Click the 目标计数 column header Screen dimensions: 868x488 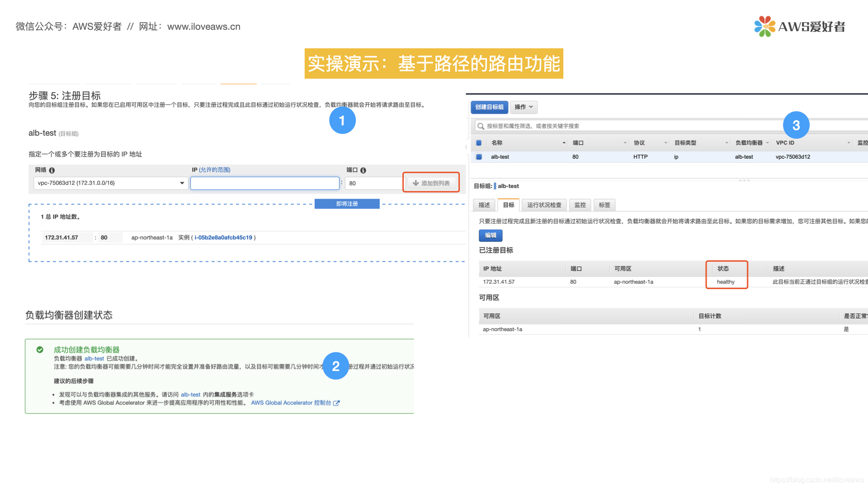tap(710, 316)
